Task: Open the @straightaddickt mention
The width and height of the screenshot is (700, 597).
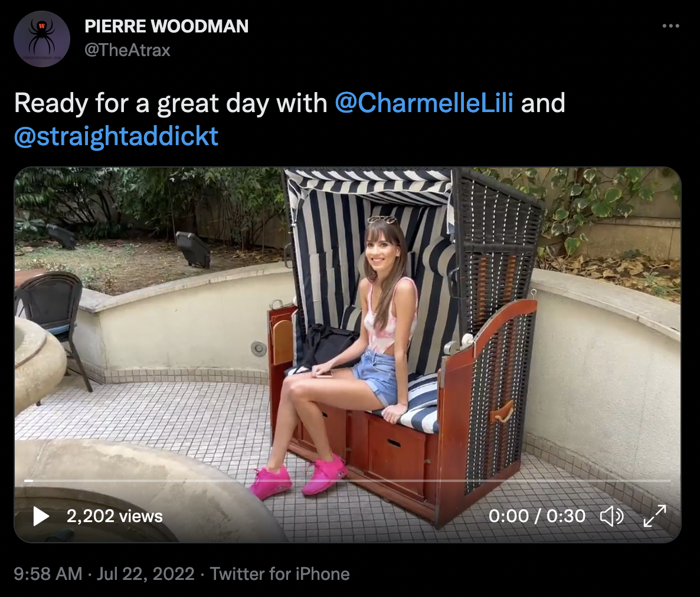Action: [x=116, y=136]
